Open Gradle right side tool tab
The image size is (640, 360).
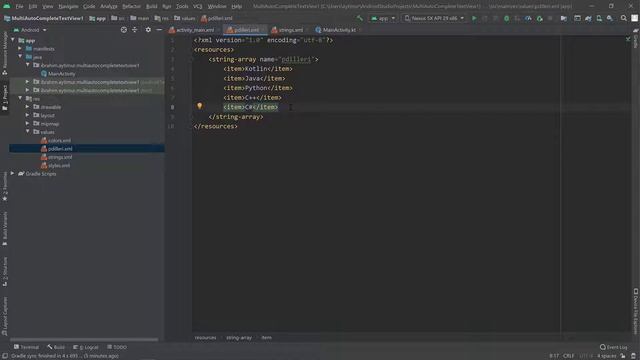636,38
